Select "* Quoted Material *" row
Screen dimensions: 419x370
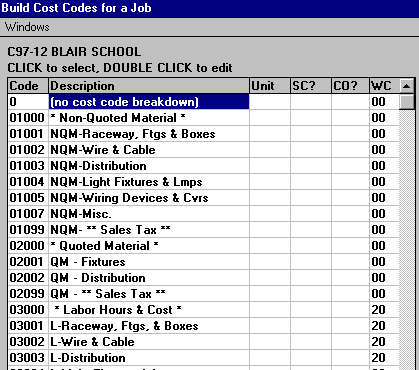[x=203, y=246]
